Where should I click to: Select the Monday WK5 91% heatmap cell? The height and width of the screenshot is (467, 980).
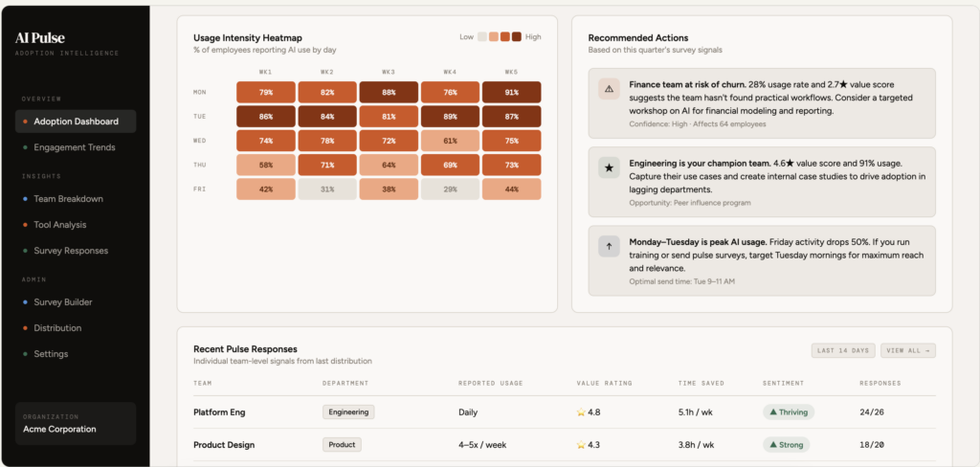pos(512,93)
